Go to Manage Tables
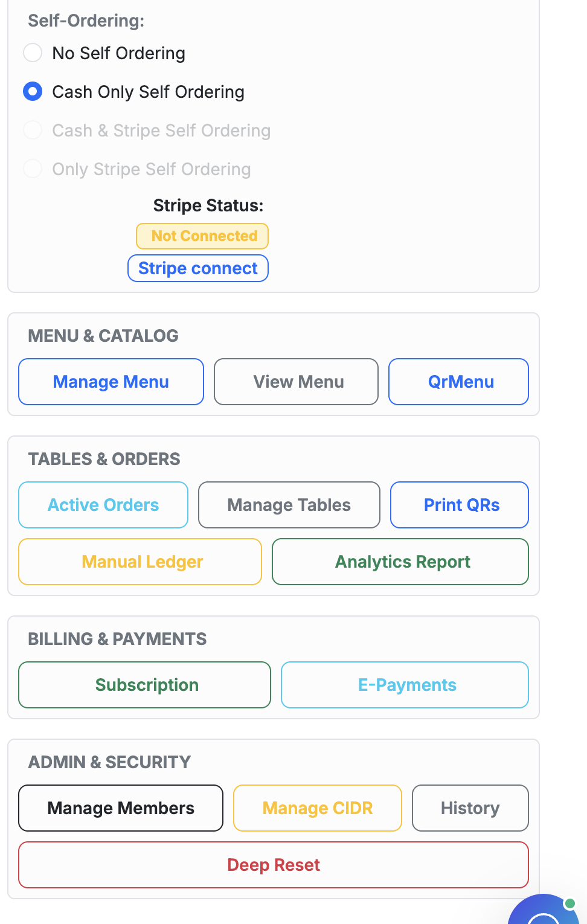587x924 pixels. point(289,505)
